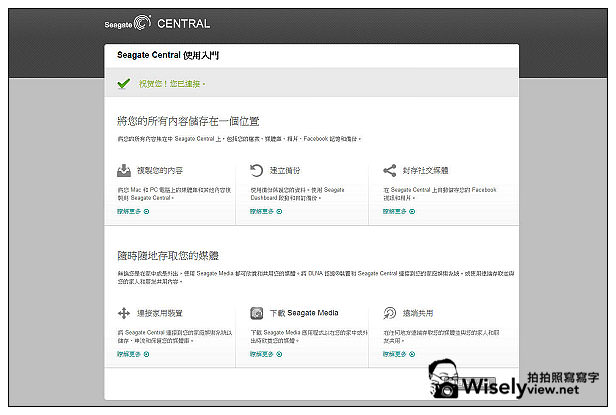Open learn more link under social media
Viewport: 616px width, 415px height.
(x=399, y=211)
